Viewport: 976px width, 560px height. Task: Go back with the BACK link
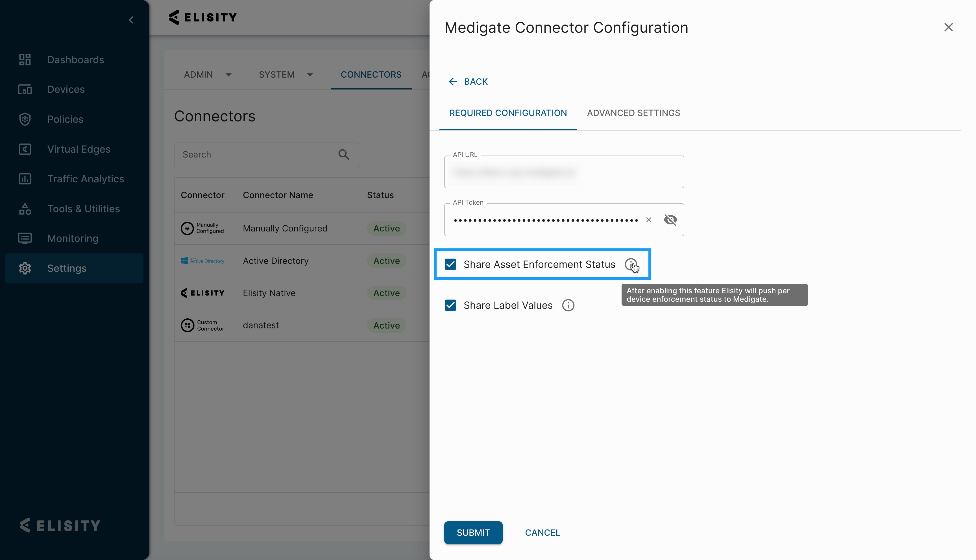(468, 82)
